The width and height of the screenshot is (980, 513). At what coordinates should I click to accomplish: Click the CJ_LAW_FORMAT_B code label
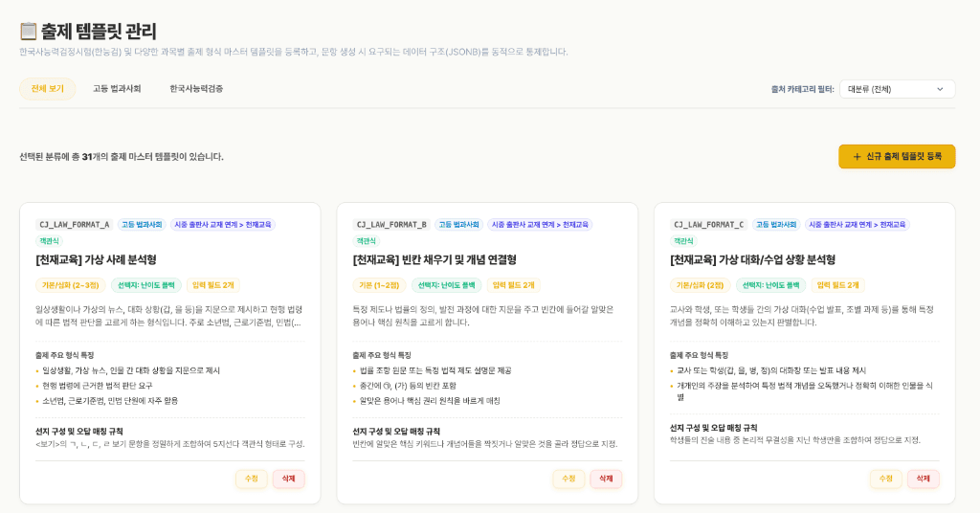391,224
